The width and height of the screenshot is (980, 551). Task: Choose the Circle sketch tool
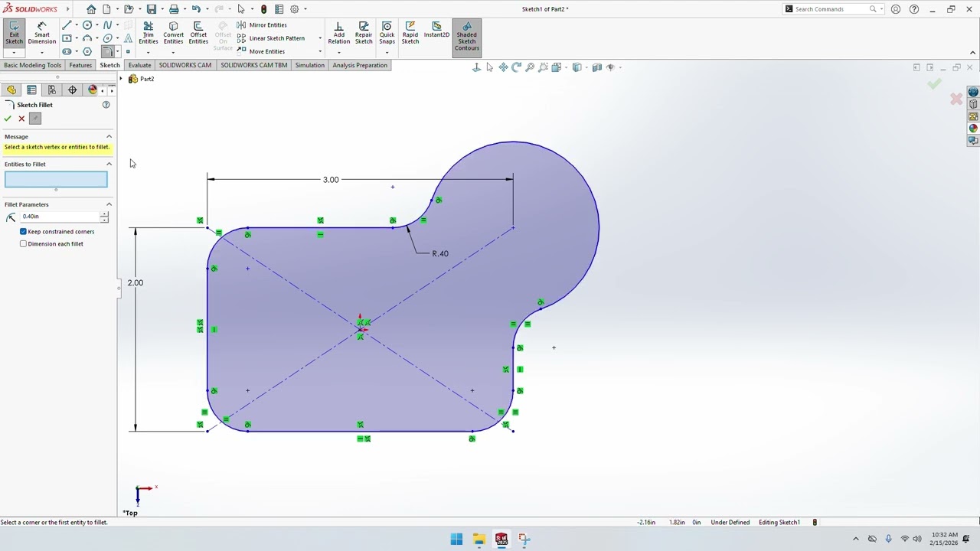(x=87, y=25)
